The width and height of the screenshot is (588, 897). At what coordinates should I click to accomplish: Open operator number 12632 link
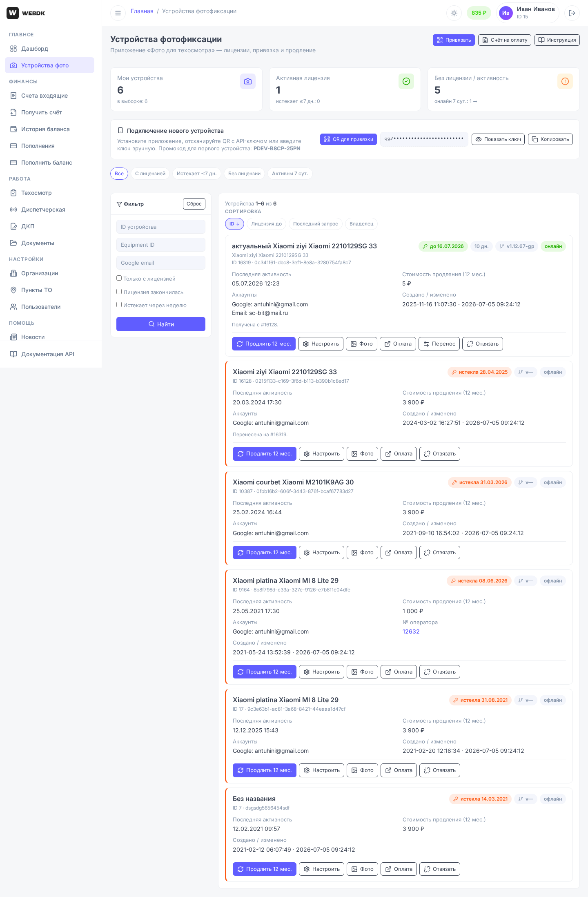pyautogui.click(x=411, y=631)
